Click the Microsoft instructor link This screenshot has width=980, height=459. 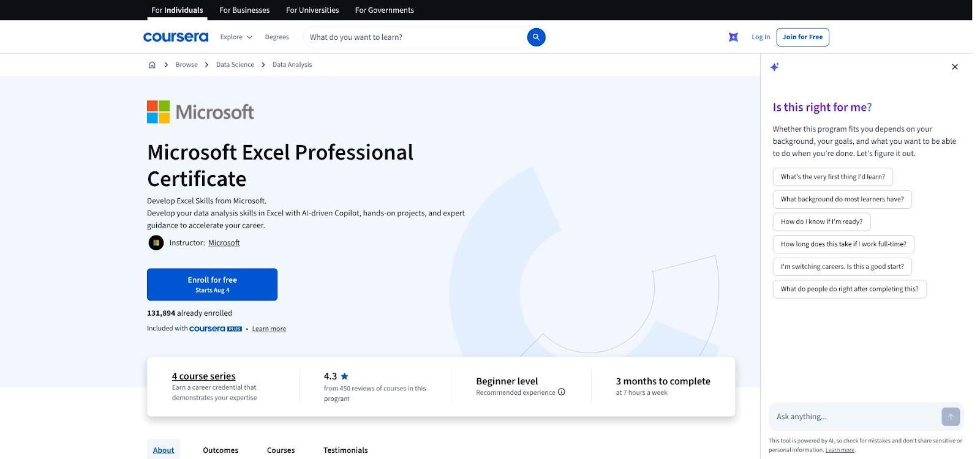224,243
